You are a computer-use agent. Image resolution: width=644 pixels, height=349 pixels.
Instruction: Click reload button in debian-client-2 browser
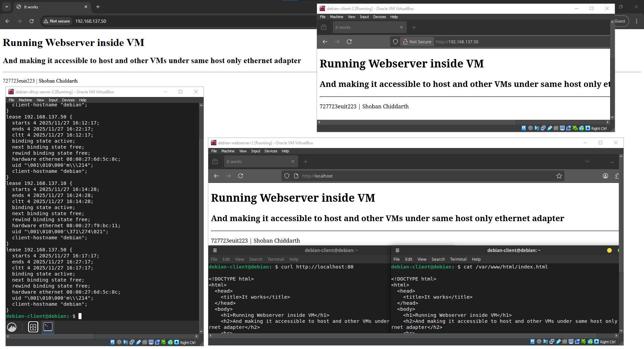[x=349, y=42]
